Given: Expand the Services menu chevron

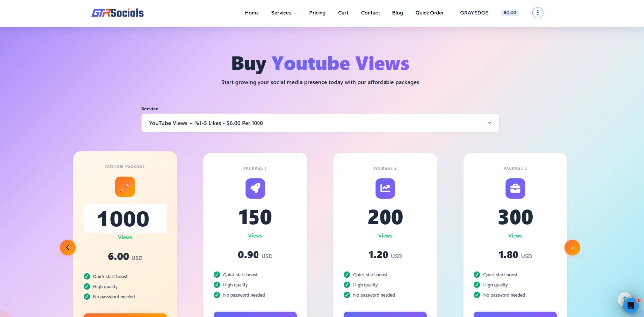Looking at the screenshot, I should click(x=295, y=13).
